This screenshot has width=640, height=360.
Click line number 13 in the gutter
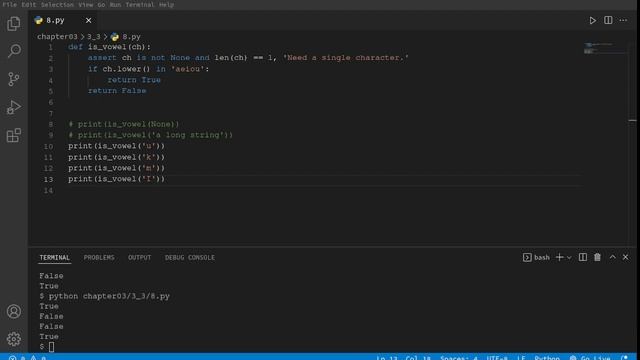[x=48, y=179]
